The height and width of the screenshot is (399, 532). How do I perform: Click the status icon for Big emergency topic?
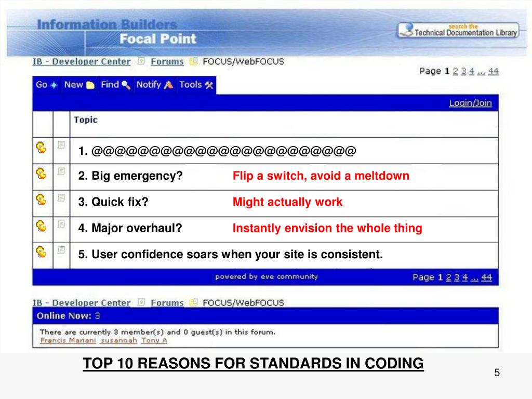click(x=42, y=174)
